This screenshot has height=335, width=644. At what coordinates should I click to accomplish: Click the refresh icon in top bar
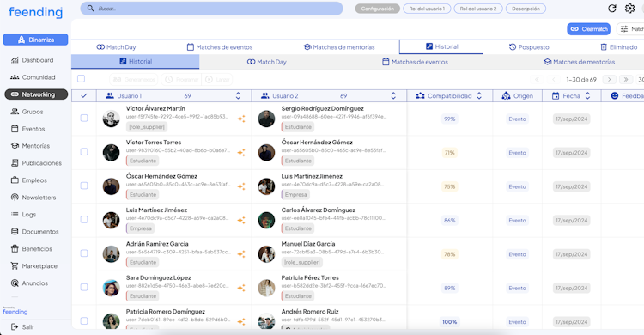(x=612, y=9)
